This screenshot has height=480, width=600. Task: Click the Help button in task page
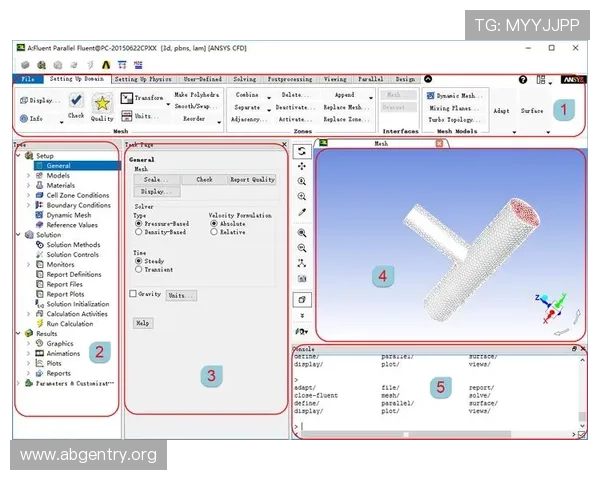pos(143,323)
